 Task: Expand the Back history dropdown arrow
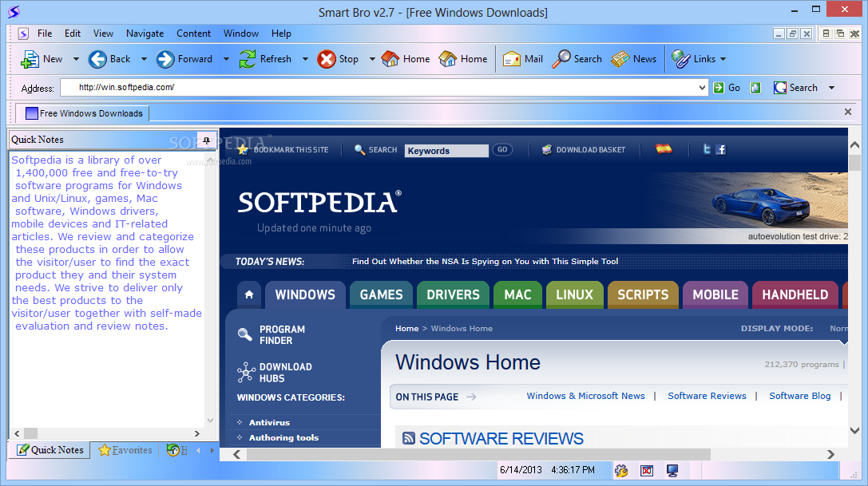tap(144, 59)
